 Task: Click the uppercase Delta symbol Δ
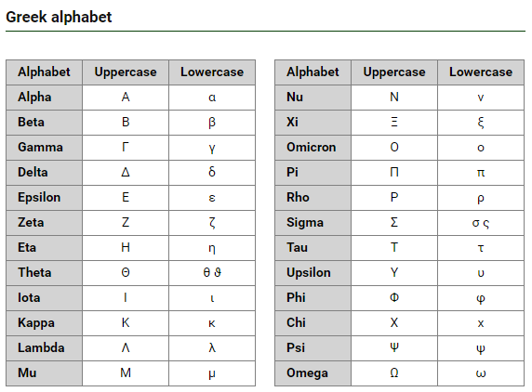(x=126, y=172)
